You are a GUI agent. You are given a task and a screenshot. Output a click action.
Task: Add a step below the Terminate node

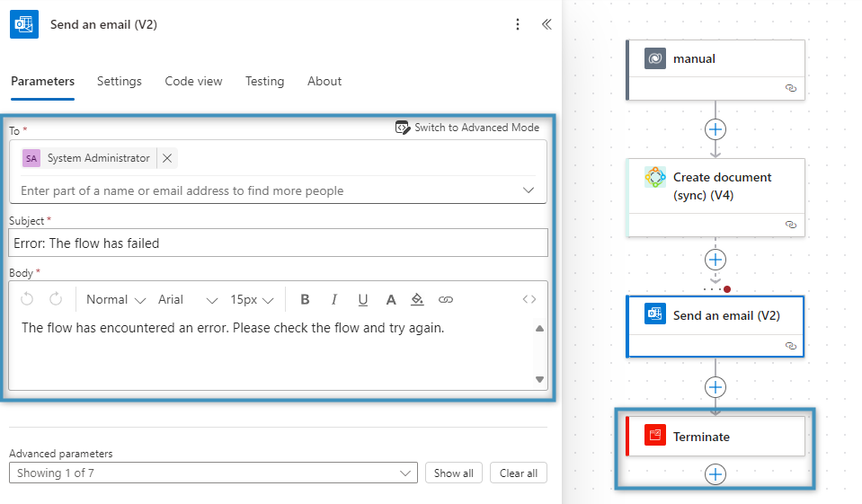tap(715, 474)
